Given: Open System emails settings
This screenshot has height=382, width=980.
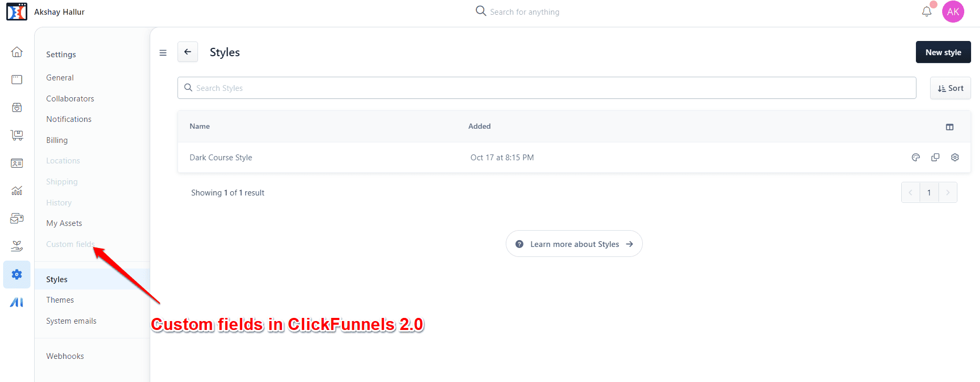Looking at the screenshot, I should click(x=71, y=321).
